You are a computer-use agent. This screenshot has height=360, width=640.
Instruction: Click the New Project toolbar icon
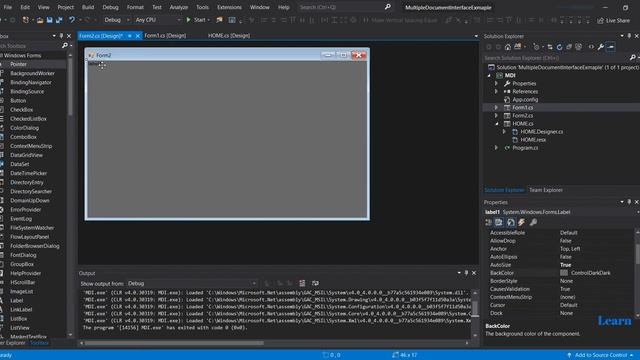coord(25,20)
